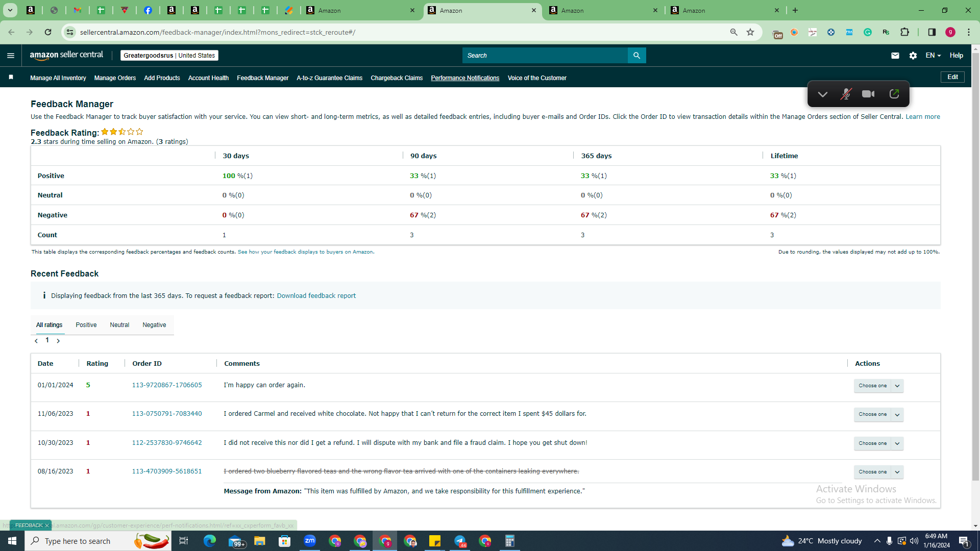Open A-to-z Guarantee Claims menu item
This screenshot has width=980, height=551.
(x=330, y=78)
